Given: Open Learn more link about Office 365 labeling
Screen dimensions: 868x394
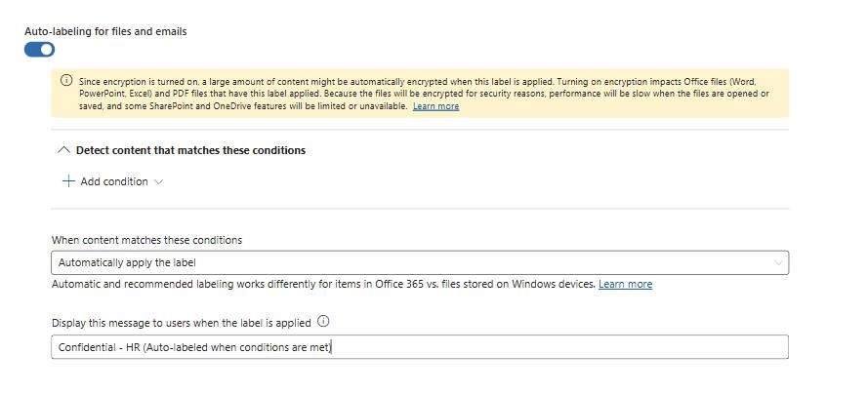Looking at the screenshot, I should [625, 284].
